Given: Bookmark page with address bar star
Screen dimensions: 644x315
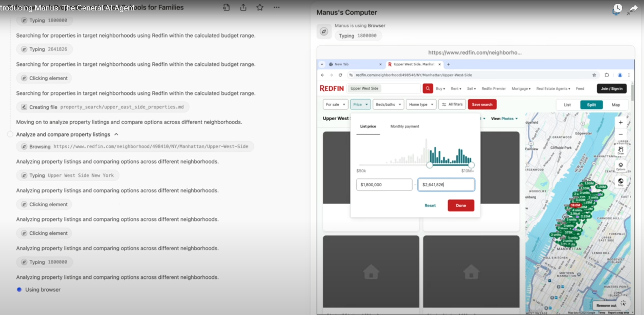Looking at the screenshot, I should tap(594, 75).
